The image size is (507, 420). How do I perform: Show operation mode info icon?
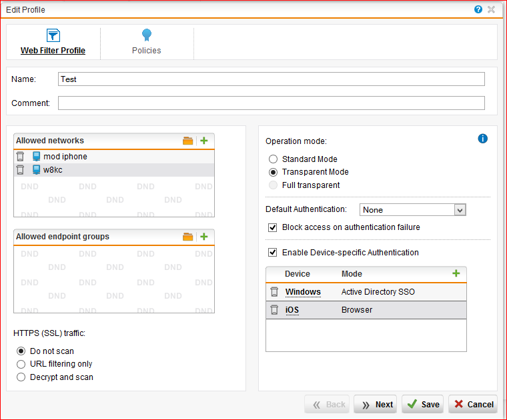[x=483, y=139]
